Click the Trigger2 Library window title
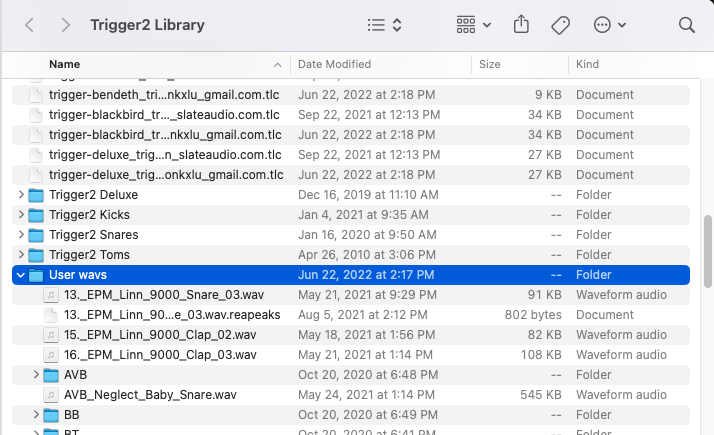 coord(147,25)
